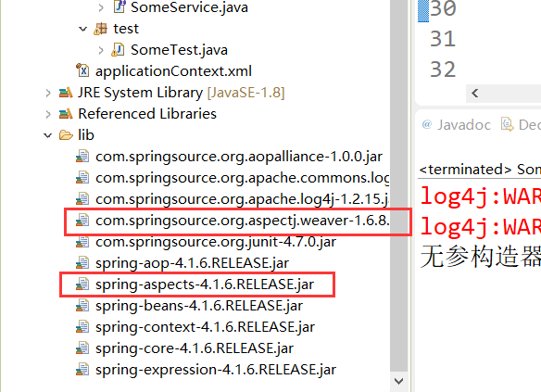The width and height of the screenshot is (541, 392).
Task: Click line number 31 in editor gutter
Action: click(x=443, y=39)
